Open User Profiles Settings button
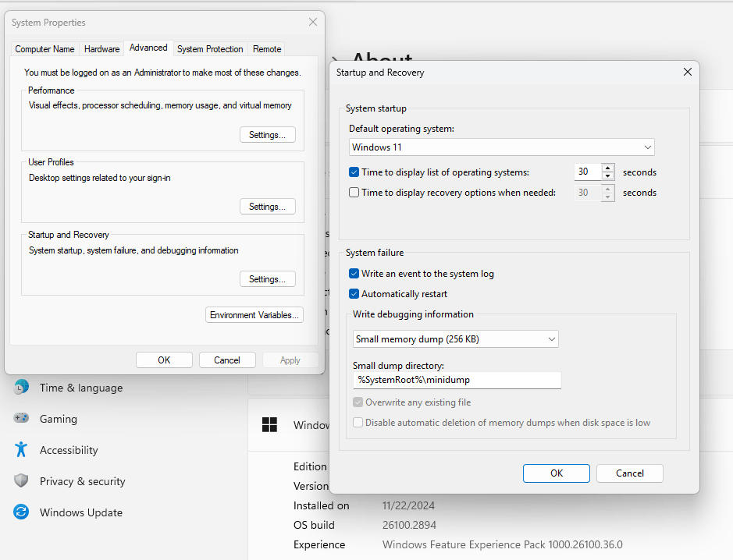 tap(268, 207)
